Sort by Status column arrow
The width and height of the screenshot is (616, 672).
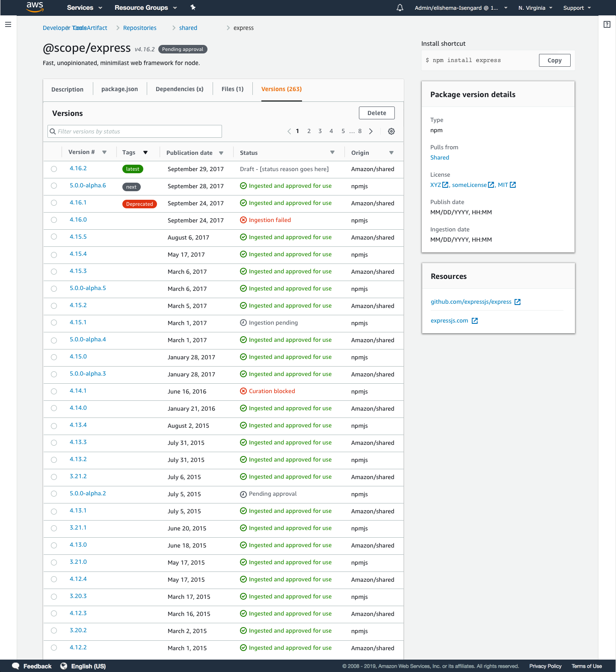point(332,153)
